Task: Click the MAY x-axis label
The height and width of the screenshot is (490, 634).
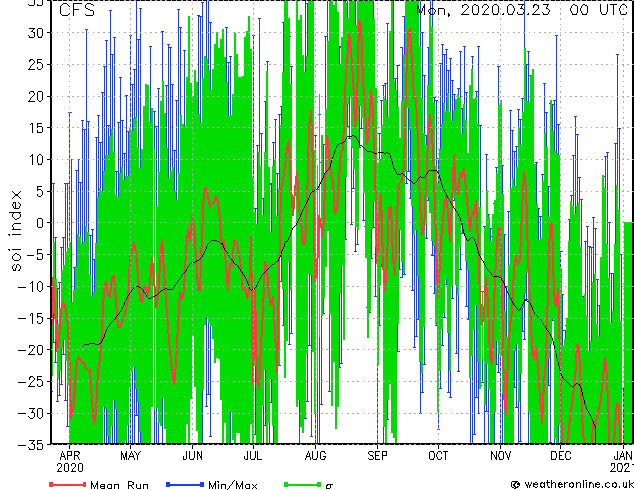Action: coord(130,456)
